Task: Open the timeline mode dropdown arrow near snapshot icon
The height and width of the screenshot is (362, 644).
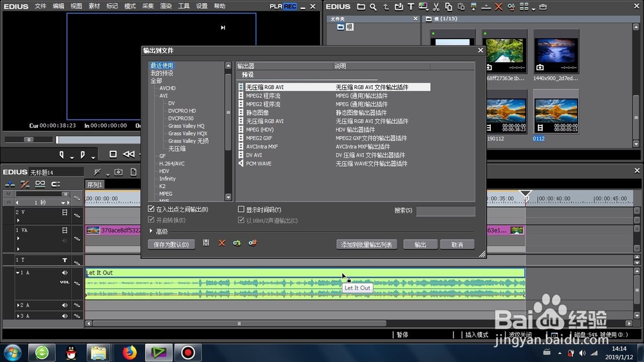Action: (108, 174)
